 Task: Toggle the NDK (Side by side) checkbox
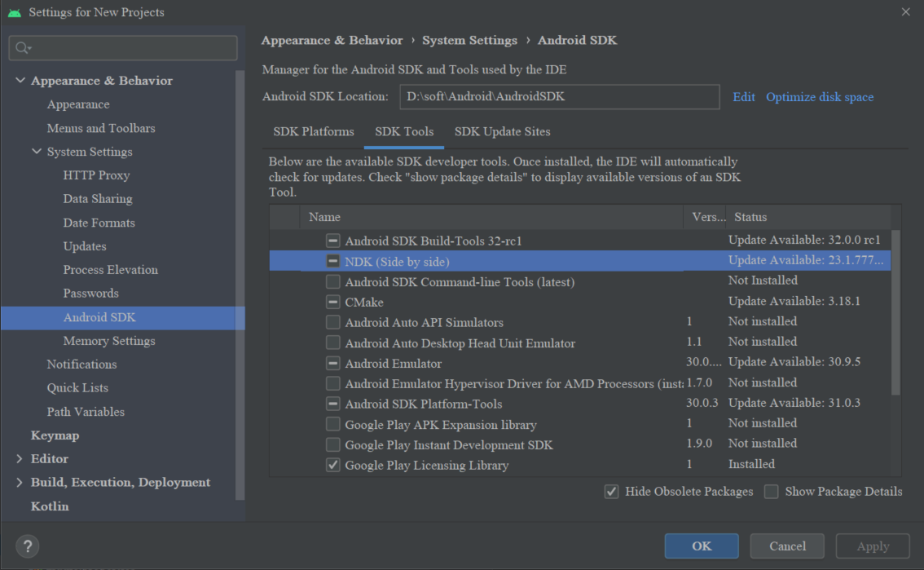[x=333, y=261]
